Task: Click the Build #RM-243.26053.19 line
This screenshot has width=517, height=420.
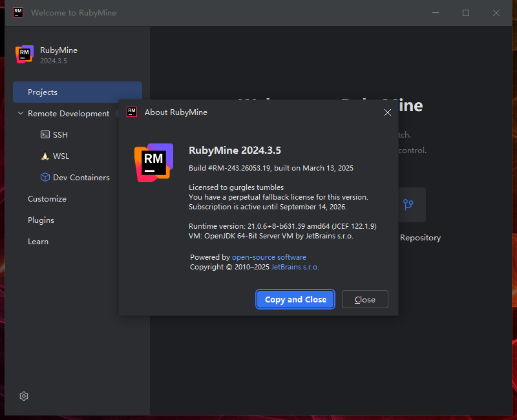Action: point(271,168)
